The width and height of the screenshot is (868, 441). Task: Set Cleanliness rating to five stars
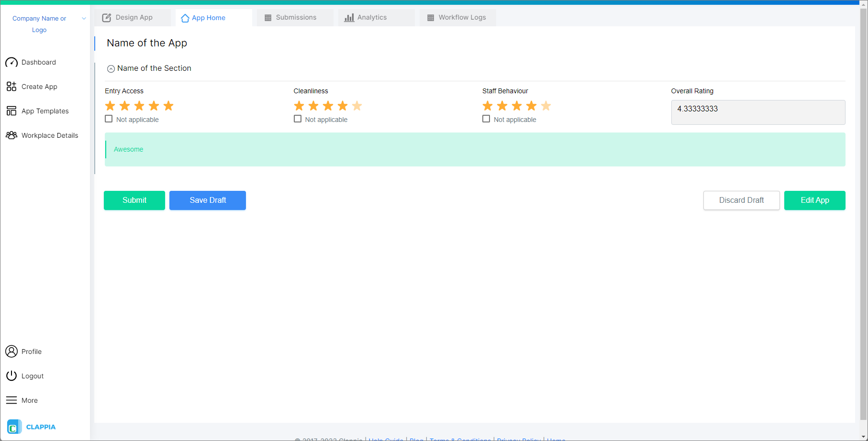(x=356, y=105)
